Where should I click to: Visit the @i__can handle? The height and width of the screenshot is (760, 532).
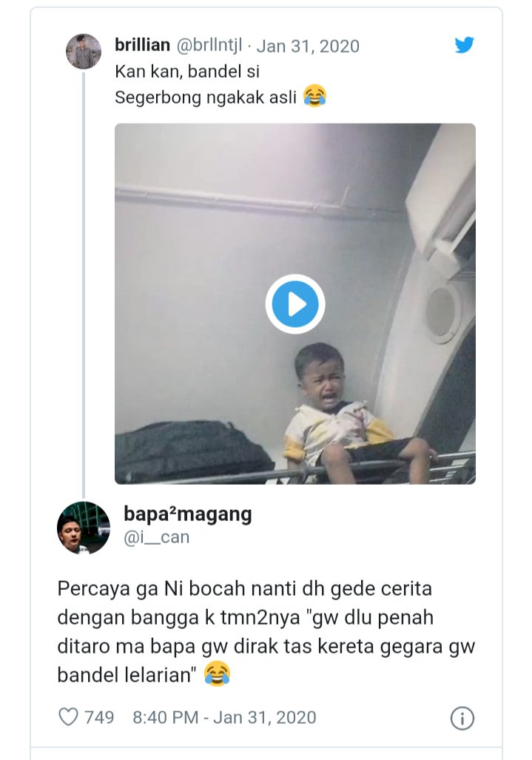click(156, 537)
